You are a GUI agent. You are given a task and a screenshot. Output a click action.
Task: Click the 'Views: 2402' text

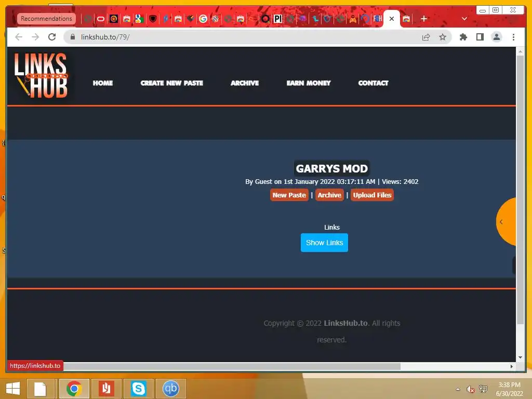(400, 181)
